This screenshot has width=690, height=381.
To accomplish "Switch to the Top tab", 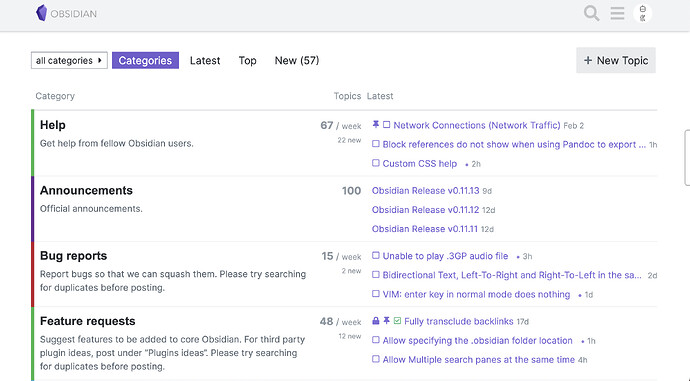I will tap(247, 60).
